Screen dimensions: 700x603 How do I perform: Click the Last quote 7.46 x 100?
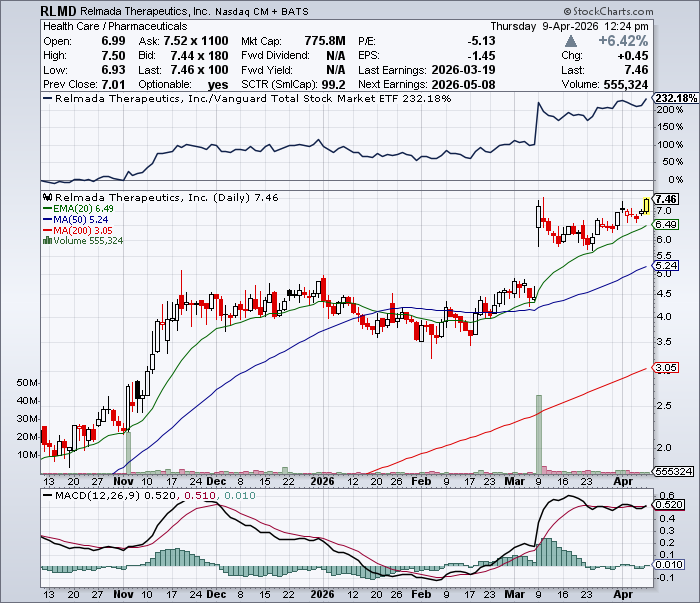[199, 70]
